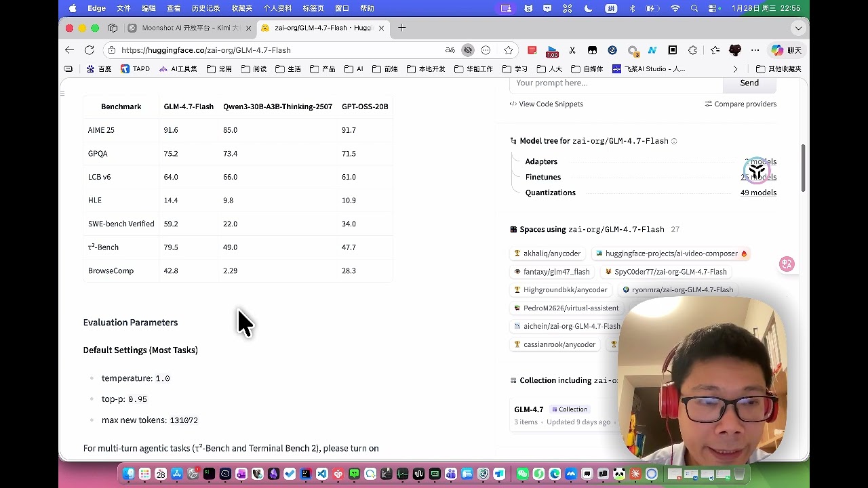This screenshot has height=488, width=868.
Task: Close the zai-org/GLM-4.7-Flash tab
Action: tap(381, 28)
